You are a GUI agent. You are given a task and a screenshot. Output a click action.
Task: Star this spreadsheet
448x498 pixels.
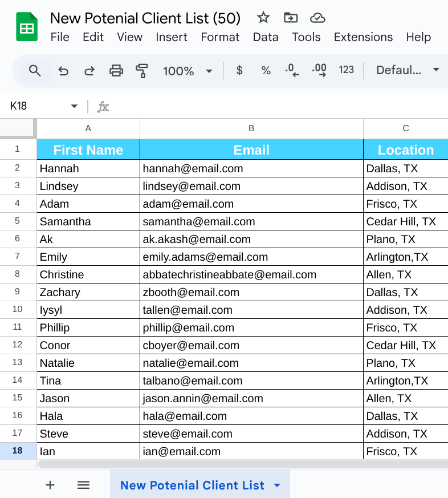point(263,18)
